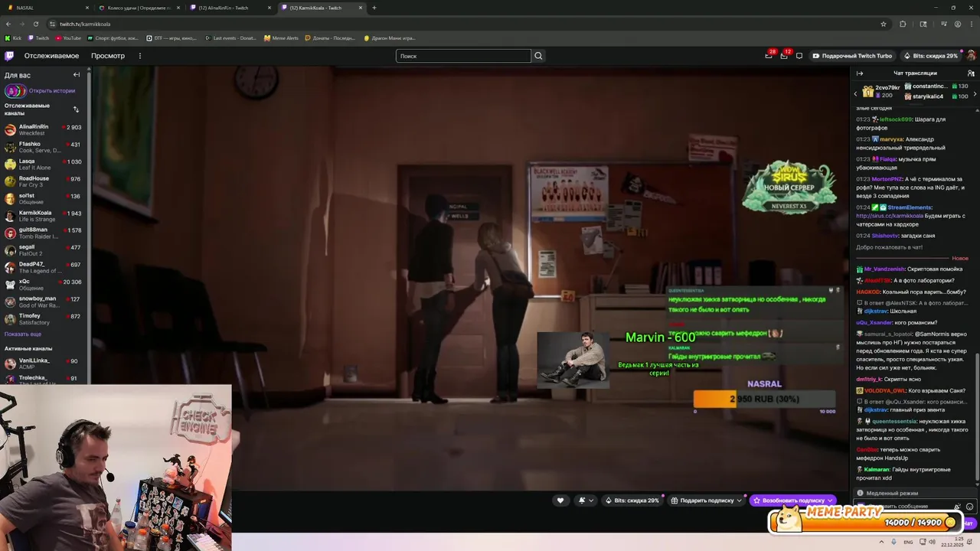Open notifications inbox with badge 28

pyautogui.click(x=768, y=56)
